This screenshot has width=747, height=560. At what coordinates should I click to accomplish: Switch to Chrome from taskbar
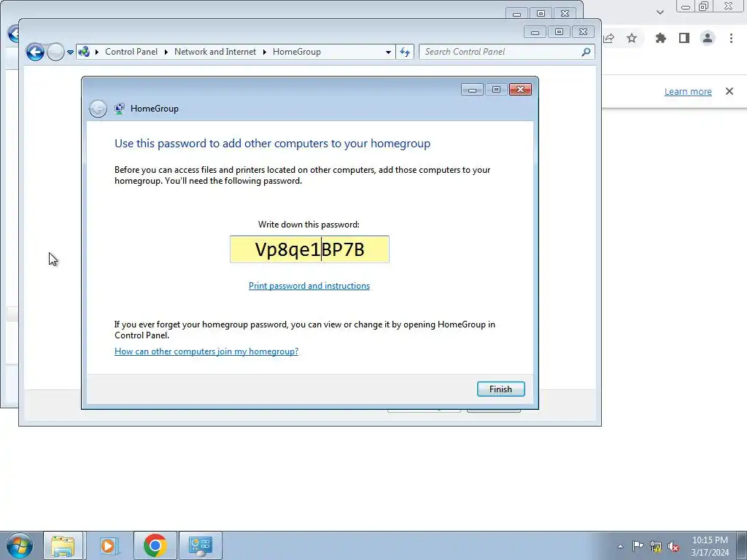155,545
